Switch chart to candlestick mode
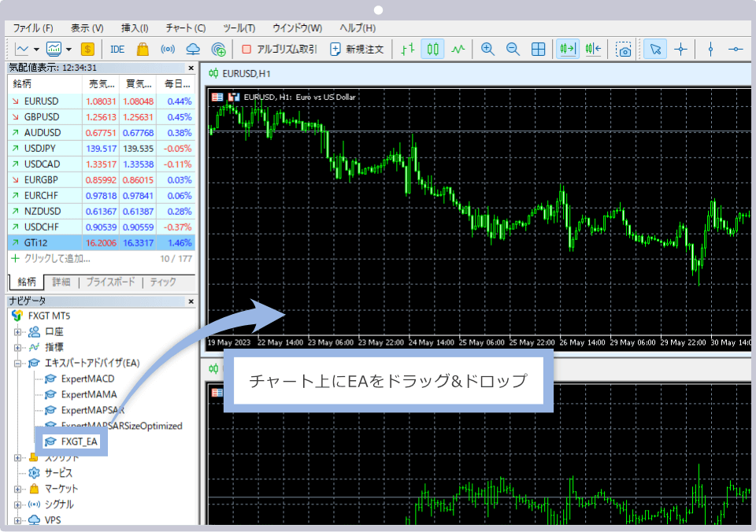 433,49
